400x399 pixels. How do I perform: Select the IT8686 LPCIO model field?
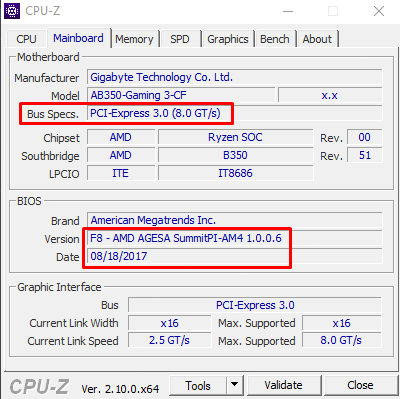236,173
